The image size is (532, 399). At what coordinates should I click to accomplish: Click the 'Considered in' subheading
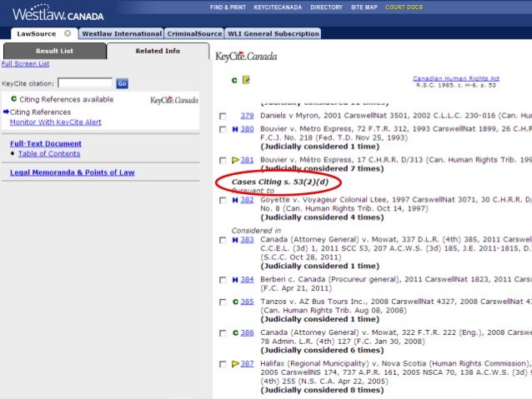point(257,231)
